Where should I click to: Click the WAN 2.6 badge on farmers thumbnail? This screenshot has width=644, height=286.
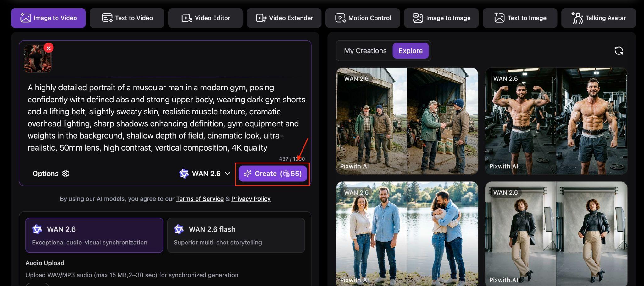pos(356,79)
